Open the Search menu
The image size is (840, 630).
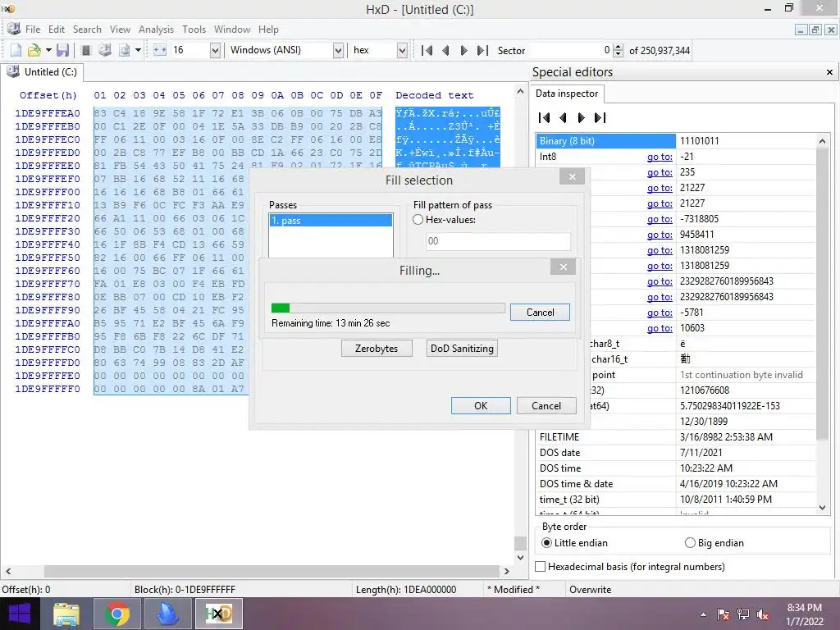(87, 30)
